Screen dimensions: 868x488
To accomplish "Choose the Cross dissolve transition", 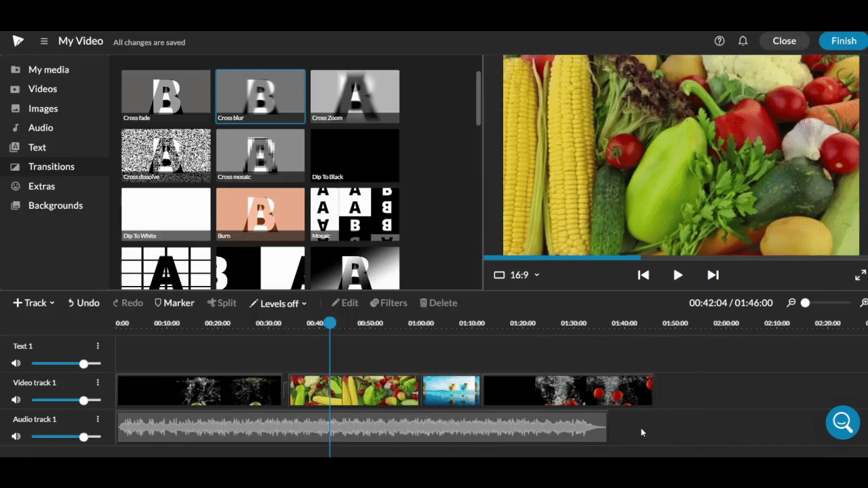I will (x=166, y=155).
